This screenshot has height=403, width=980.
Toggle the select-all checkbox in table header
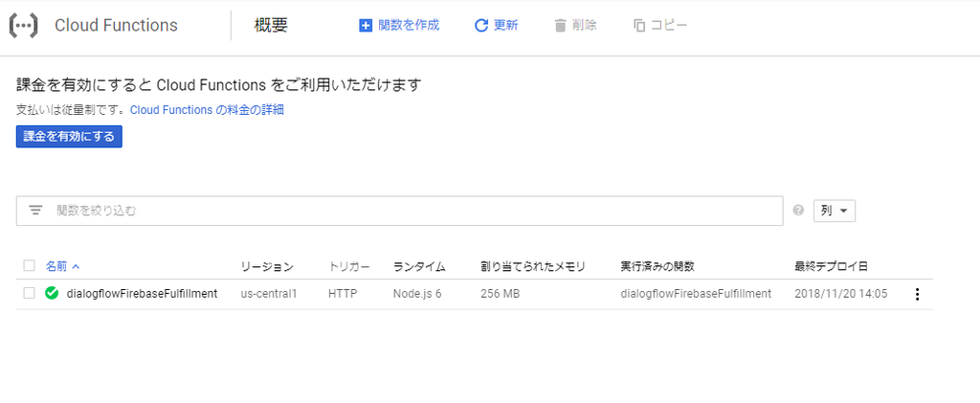click(29, 265)
